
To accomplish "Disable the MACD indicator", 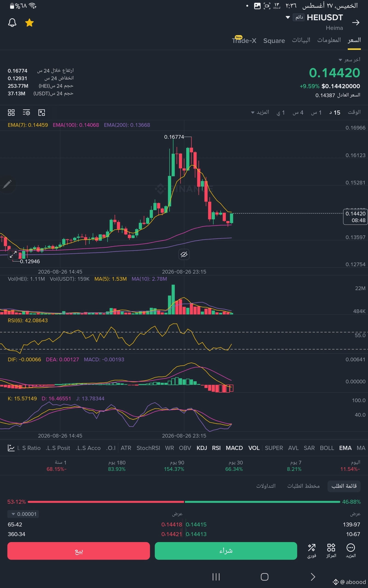I will [234, 448].
